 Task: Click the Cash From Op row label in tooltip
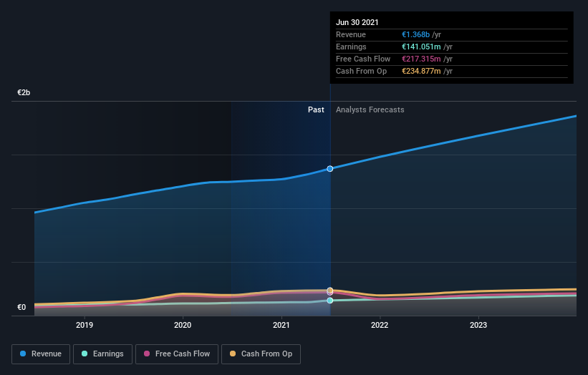pos(361,71)
